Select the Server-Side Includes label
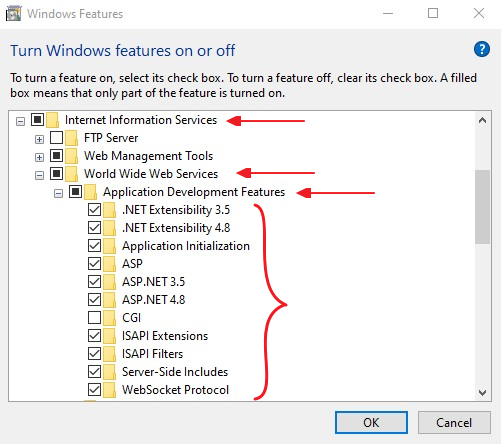 [x=175, y=372]
